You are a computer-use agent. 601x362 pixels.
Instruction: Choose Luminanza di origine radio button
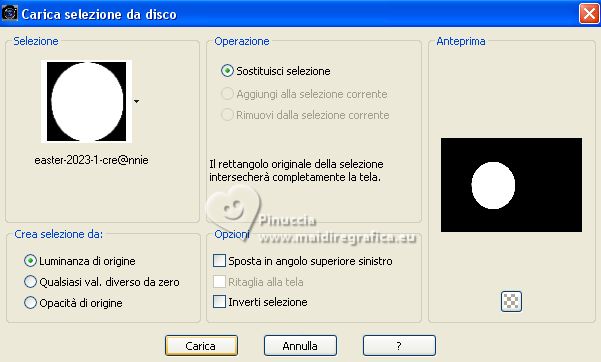[30, 261]
